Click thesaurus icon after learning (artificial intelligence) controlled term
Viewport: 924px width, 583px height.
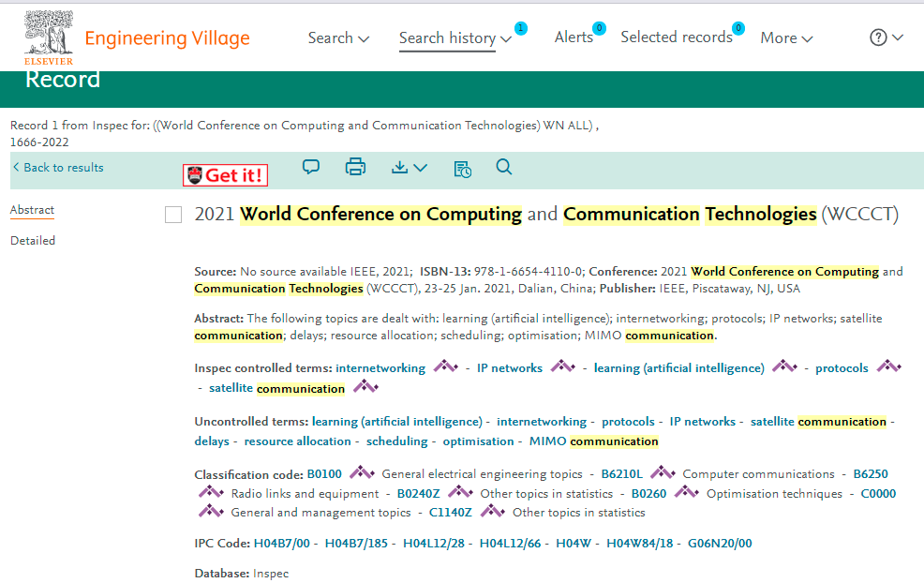coord(784,366)
